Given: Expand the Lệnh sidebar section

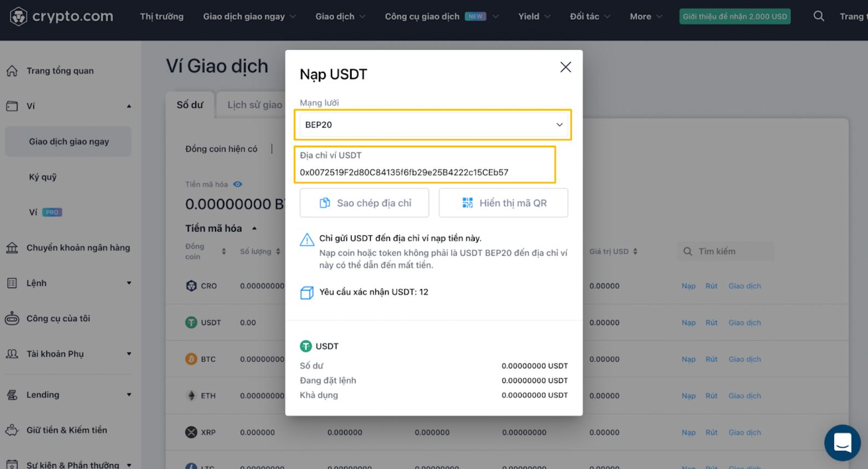Looking at the screenshot, I should pyautogui.click(x=129, y=283).
